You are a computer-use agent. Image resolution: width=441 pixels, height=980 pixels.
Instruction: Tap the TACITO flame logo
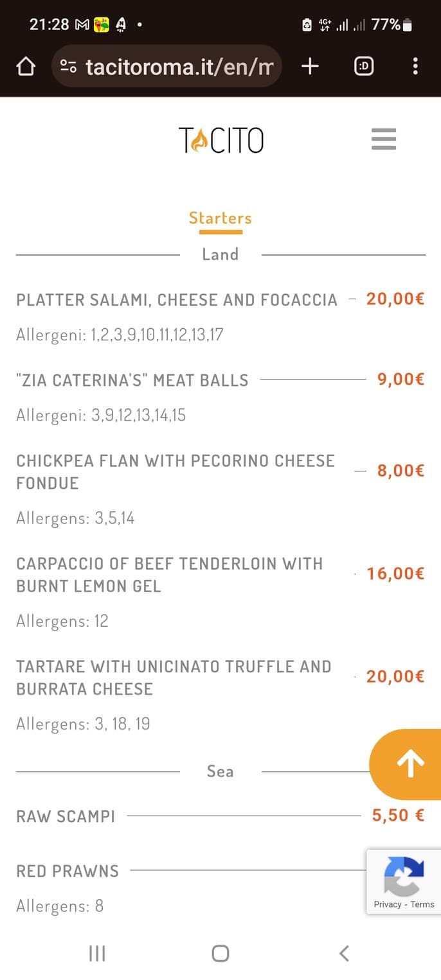coord(221,139)
